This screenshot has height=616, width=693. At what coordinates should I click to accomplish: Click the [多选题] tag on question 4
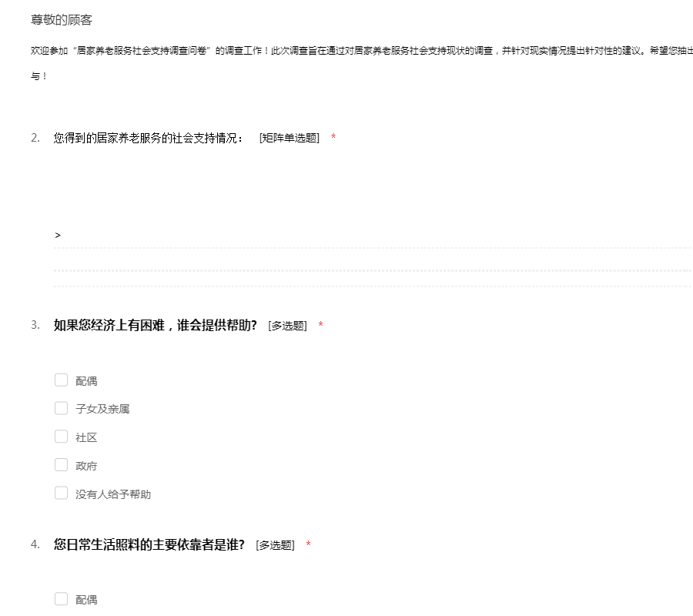point(275,545)
